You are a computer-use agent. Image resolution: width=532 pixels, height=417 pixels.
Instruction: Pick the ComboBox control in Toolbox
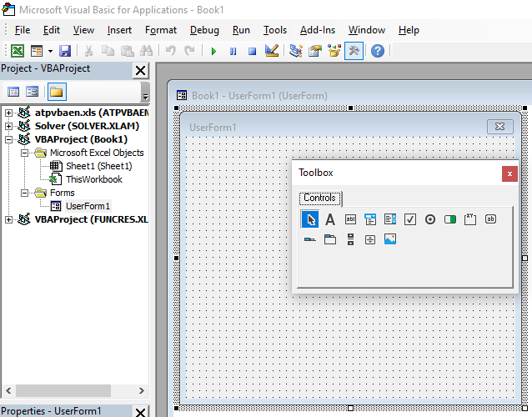click(370, 219)
